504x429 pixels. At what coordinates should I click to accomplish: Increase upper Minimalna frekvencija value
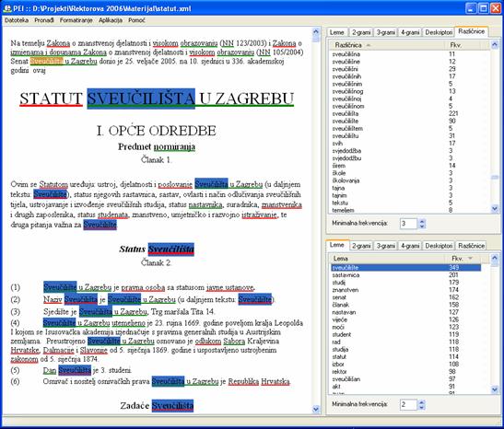coord(422,221)
